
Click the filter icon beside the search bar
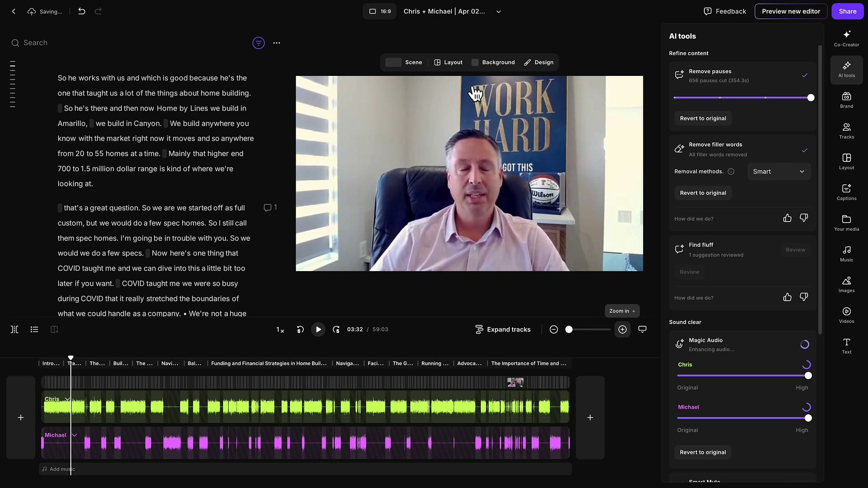click(258, 43)
